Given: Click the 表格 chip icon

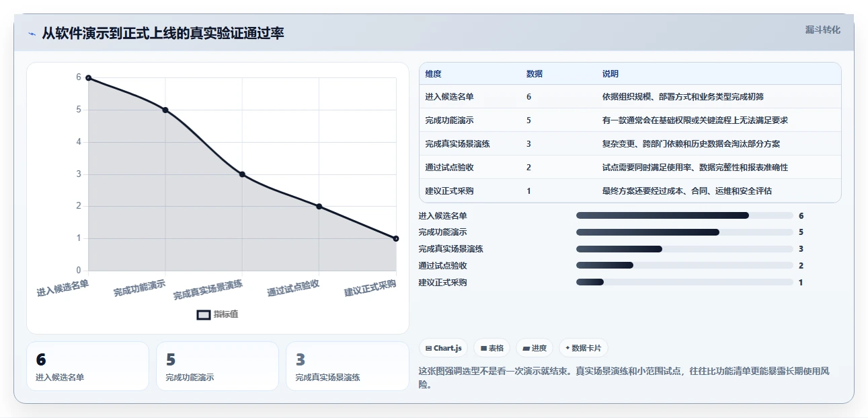Looking at the screenshot, I should tap(483, 349).
